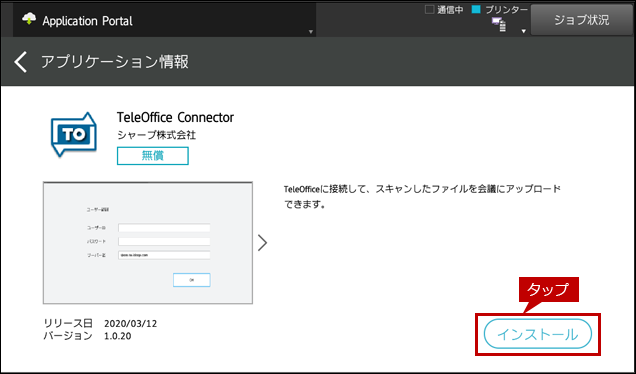Click the Application Portal cloud icon
Screen dimensions: 636x374
29,19
